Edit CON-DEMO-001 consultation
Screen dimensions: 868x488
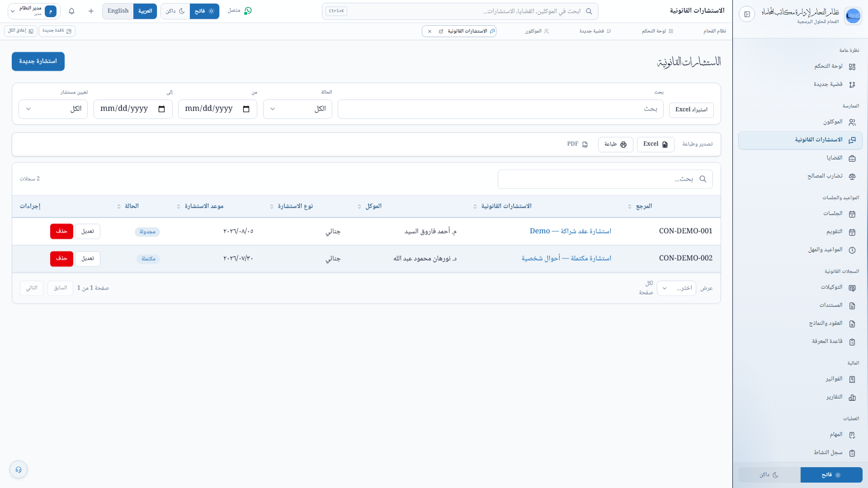(x=88, y=231)
